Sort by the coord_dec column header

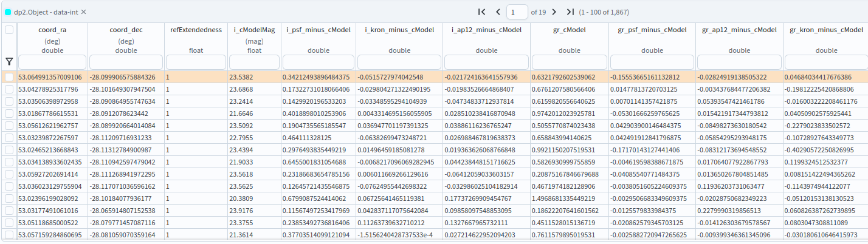click(126, 30)
